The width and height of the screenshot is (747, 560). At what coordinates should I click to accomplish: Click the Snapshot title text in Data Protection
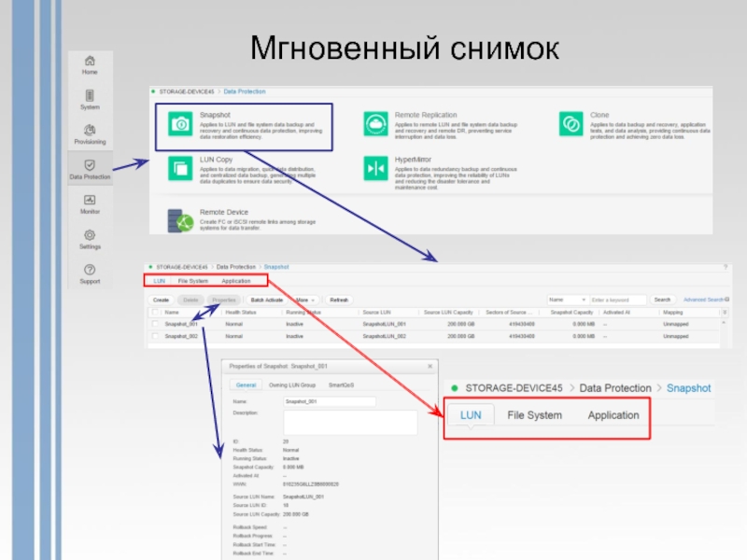[215, 115]
